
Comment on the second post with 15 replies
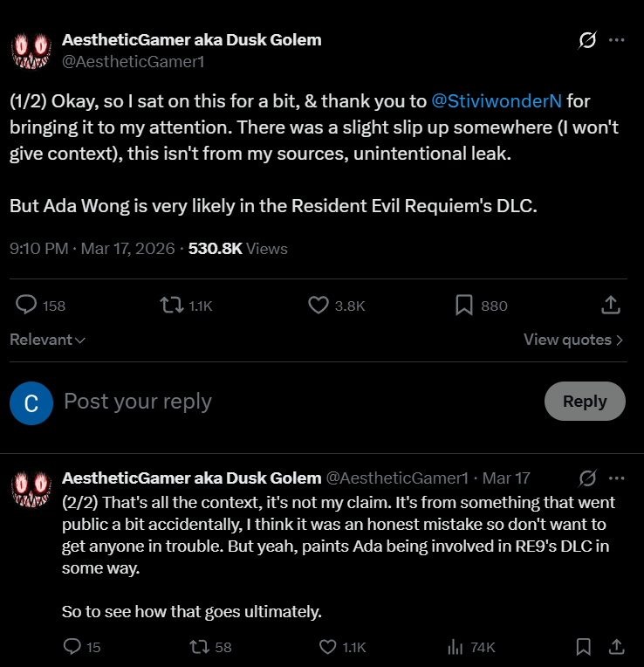pyautogui.click(x=73, y=647)
